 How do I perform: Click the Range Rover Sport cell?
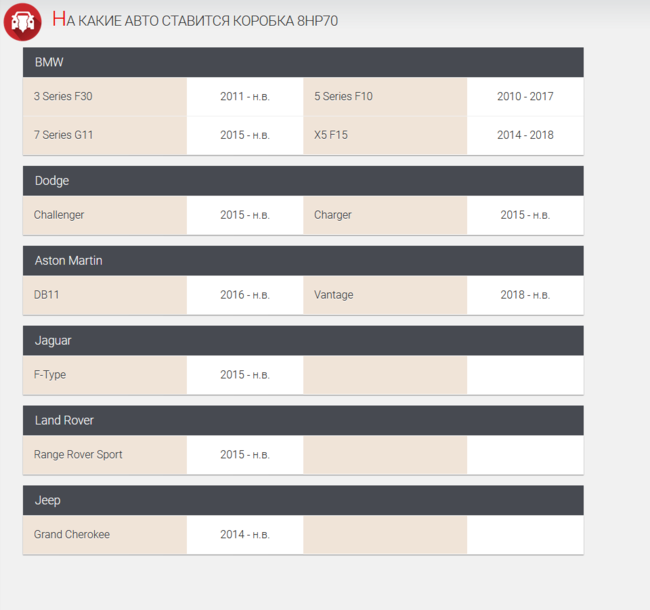(105, 455)
